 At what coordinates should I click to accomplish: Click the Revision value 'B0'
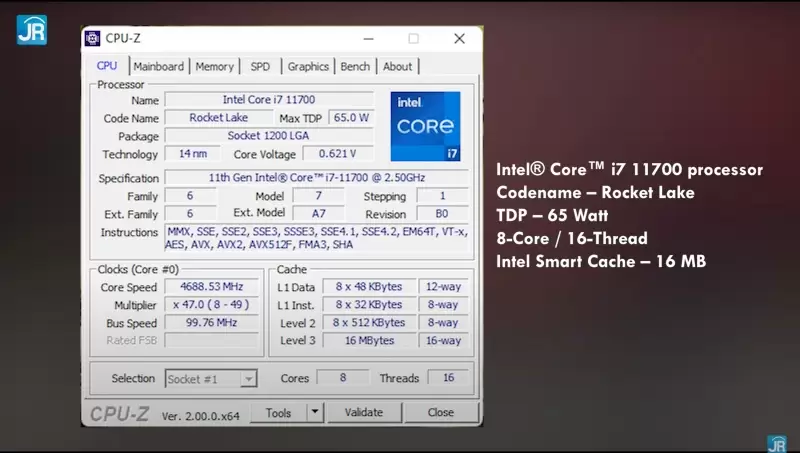(x=442, y=213)
